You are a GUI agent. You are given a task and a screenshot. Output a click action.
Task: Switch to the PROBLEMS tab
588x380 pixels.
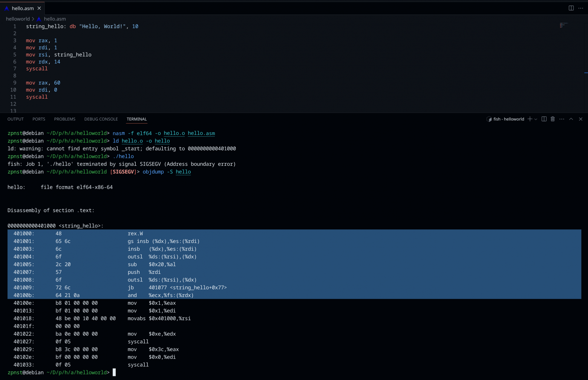[x=64, y=119]
